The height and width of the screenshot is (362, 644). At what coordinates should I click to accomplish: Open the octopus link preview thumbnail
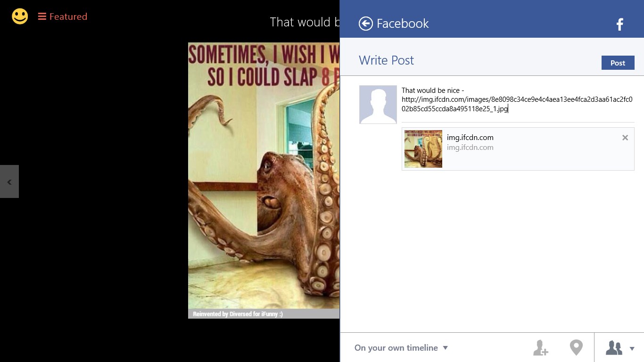point(423,149)
